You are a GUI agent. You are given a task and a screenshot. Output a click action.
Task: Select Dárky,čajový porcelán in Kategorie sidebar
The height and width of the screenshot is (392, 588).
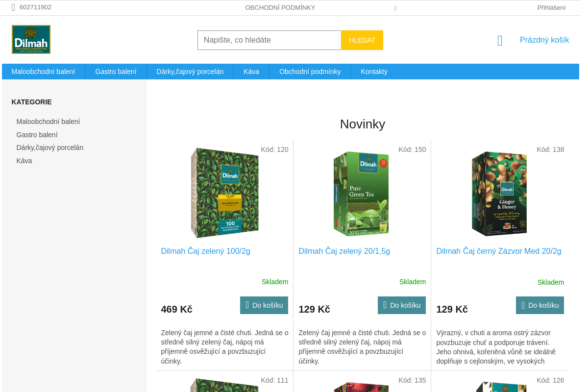(50, 147)
